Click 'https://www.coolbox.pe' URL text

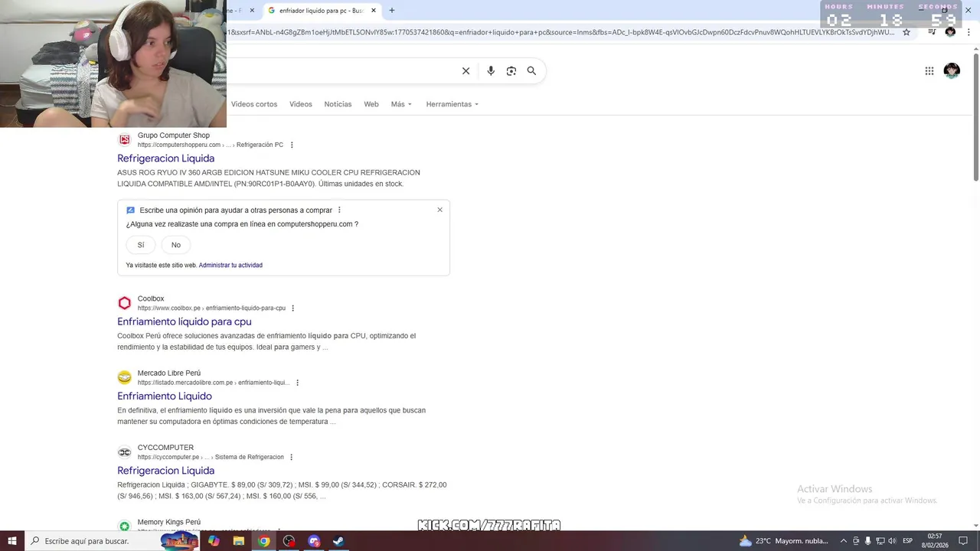169,308
